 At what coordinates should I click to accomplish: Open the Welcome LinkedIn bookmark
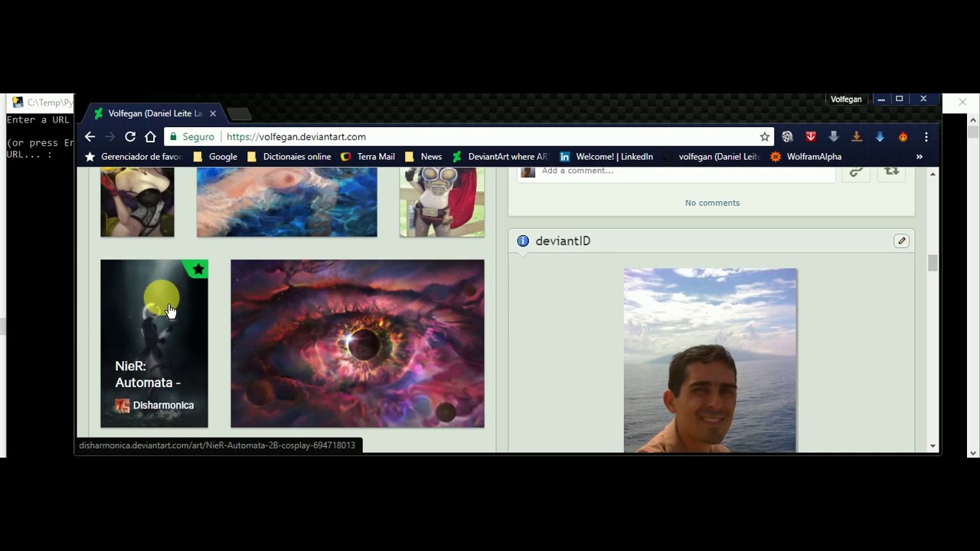coord(606,157)
